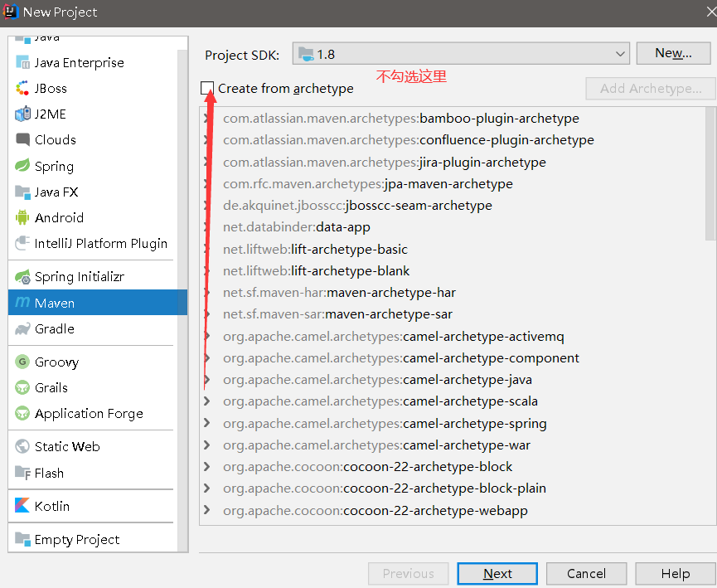This screenshot has width=717, height=588.
Task: Click the Spring Initializr icon
Action: pos(22,276)
